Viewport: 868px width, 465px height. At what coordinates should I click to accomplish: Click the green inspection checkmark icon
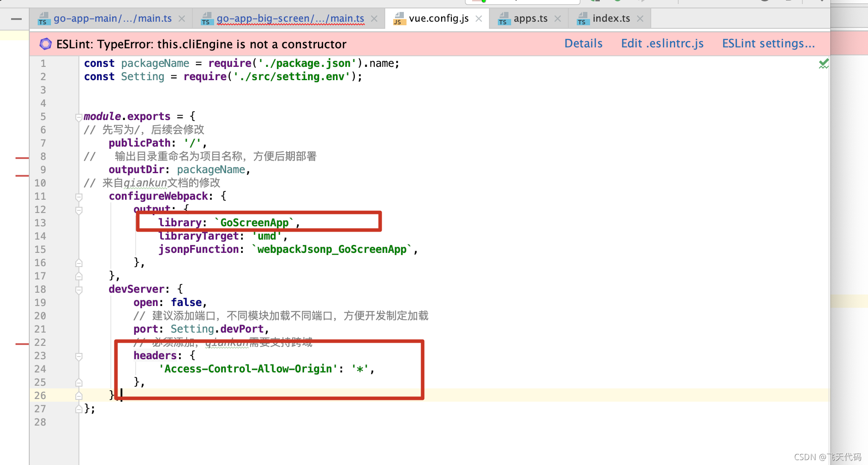824,64
